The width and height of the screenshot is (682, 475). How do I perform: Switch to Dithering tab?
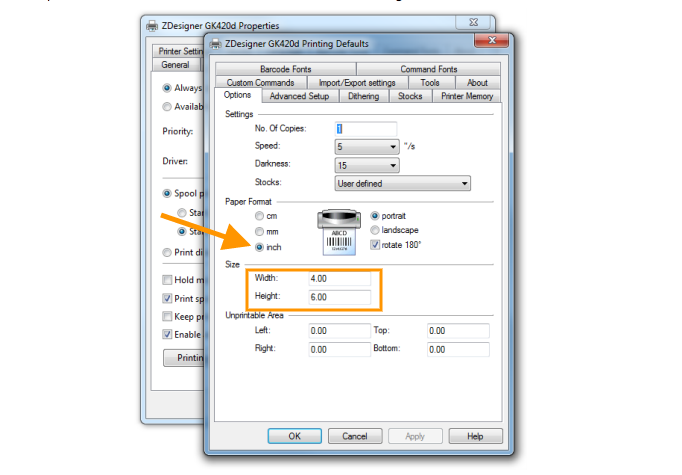click(x=363, y=96)
